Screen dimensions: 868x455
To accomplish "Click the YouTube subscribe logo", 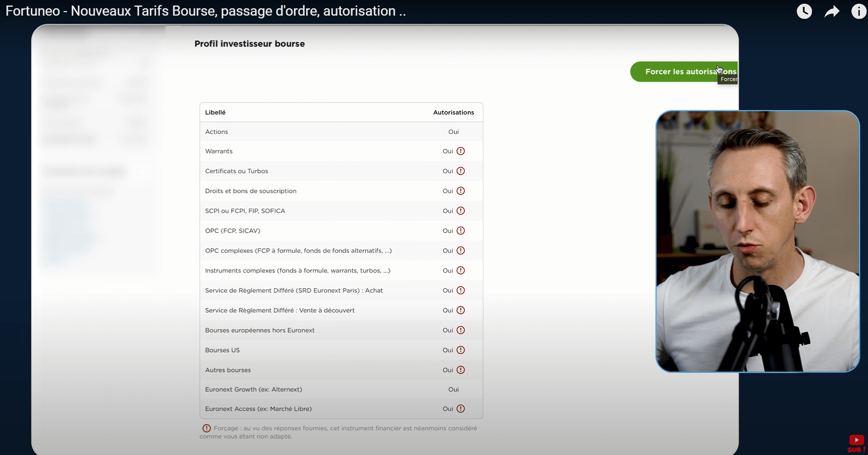I will point(856,443).
